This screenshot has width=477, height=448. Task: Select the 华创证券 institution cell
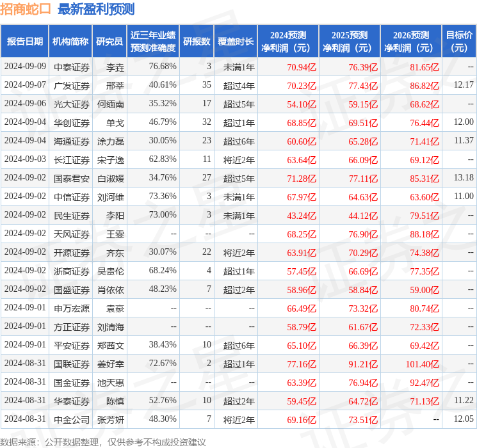coord(72,123)
